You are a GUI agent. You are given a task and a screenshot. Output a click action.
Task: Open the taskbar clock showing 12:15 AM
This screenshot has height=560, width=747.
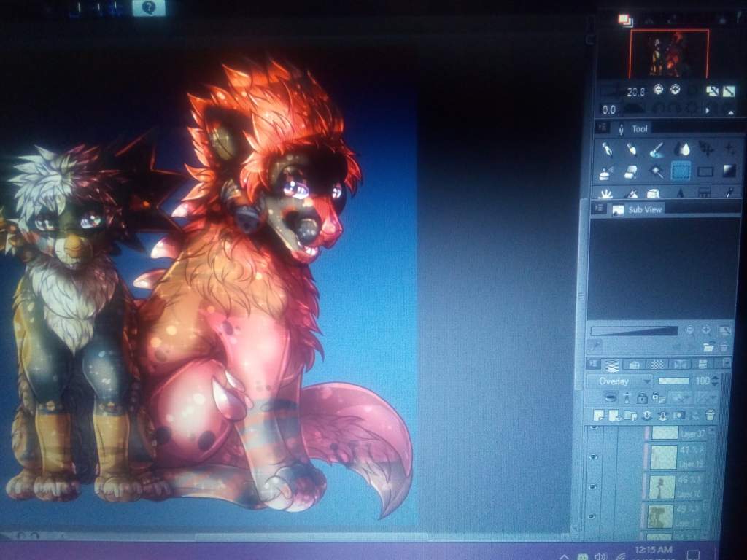tap(654, 551)
